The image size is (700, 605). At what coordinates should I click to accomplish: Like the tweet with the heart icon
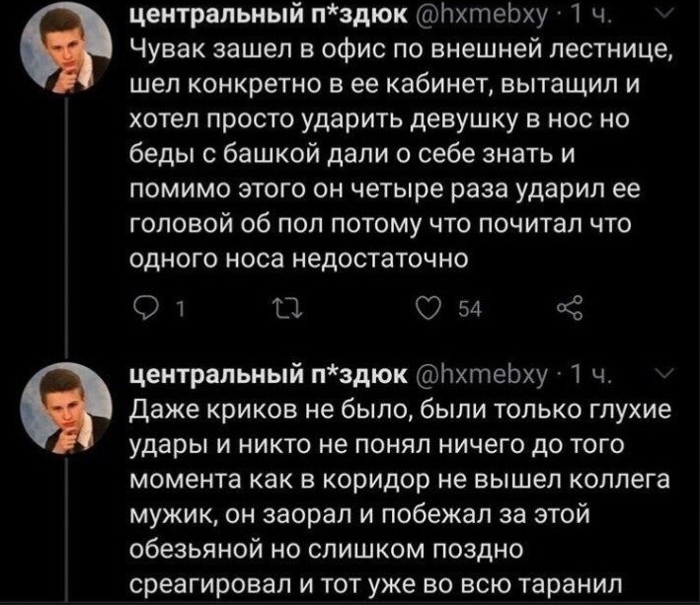[427, 314]
